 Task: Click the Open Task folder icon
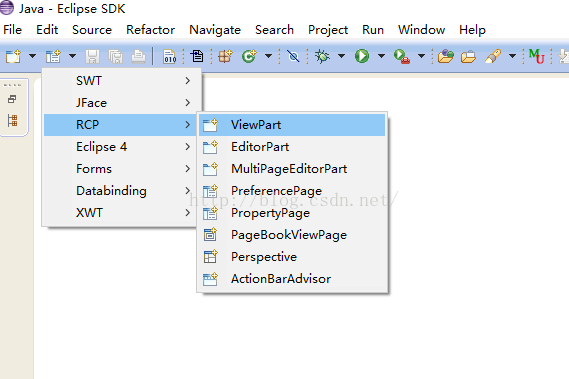(x=468, y=56)
